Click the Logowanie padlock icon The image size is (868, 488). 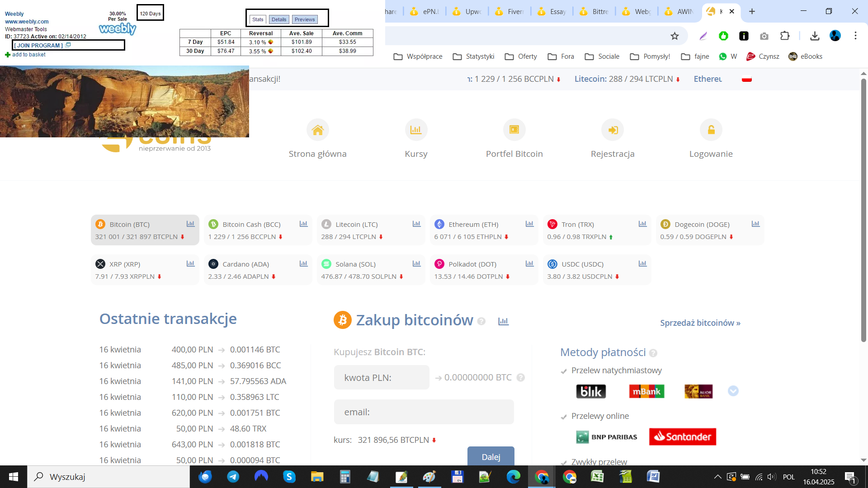coord(711,130)
